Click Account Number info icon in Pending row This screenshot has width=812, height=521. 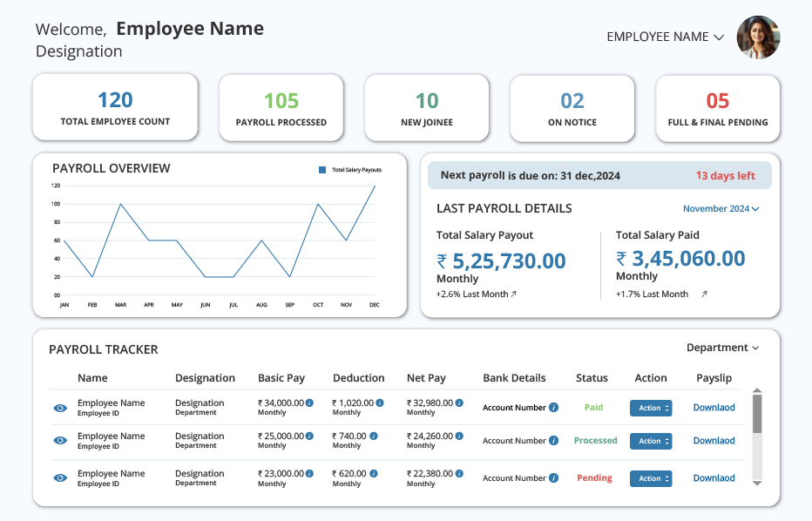553,478
